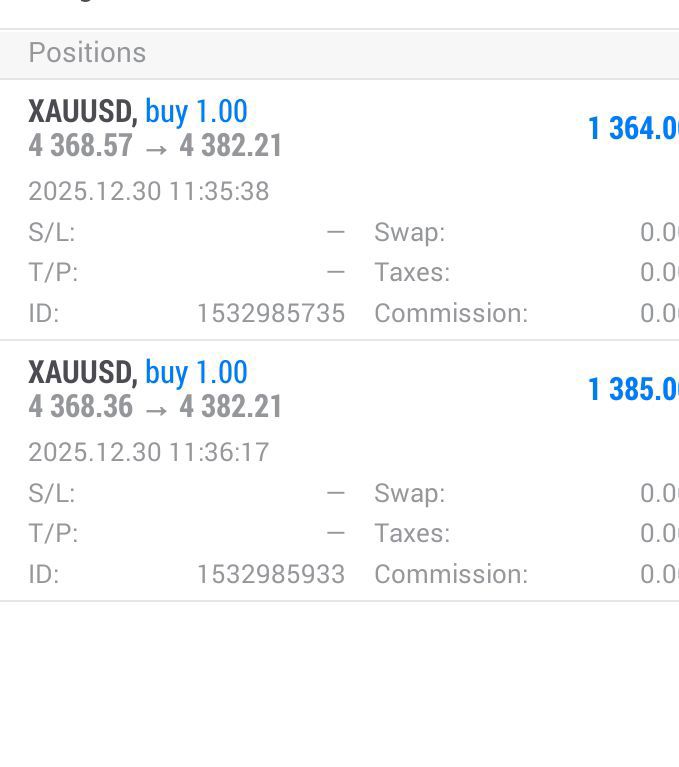Click the T/P label in the second position
Image resolution: width=679 pixels, height=767 pixels.
click(53, 533)
